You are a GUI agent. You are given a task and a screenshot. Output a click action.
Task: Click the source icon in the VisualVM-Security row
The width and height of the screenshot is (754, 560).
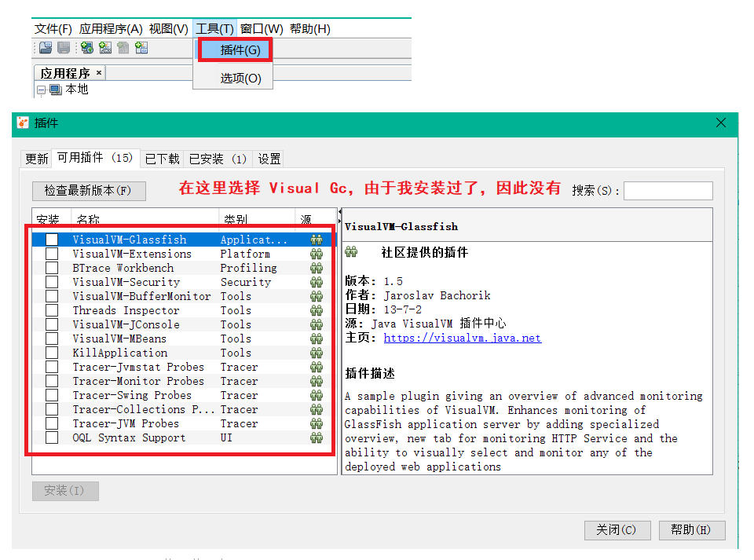point(317,282)
